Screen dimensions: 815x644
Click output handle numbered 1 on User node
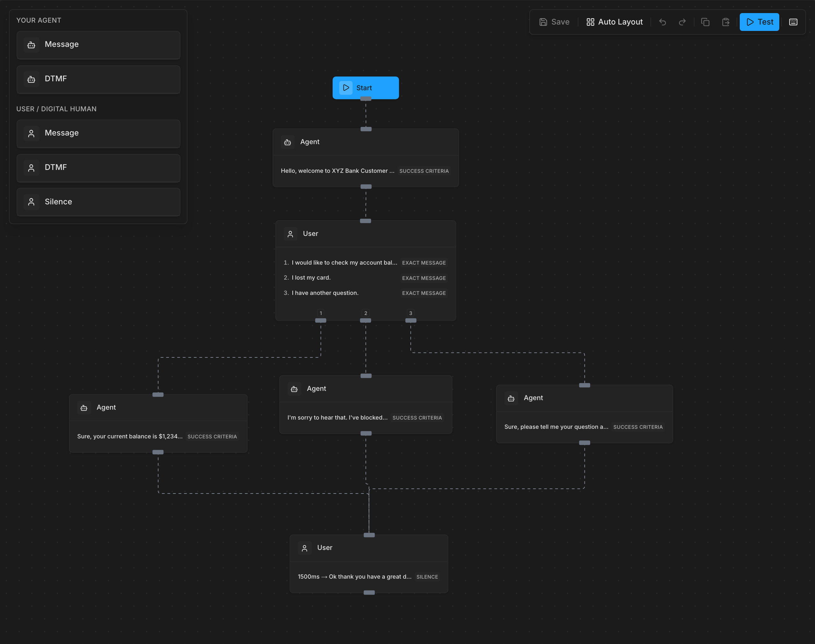click(320, 320)
